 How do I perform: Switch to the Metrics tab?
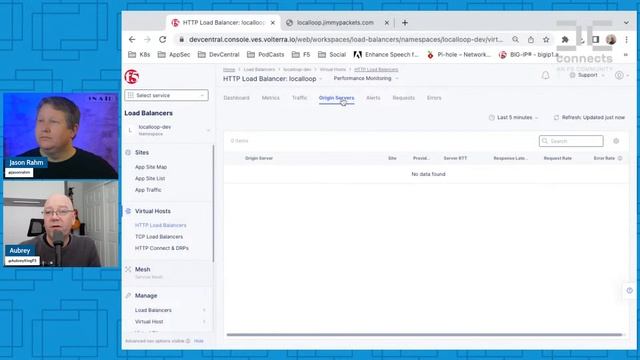[x=271, y=98]
